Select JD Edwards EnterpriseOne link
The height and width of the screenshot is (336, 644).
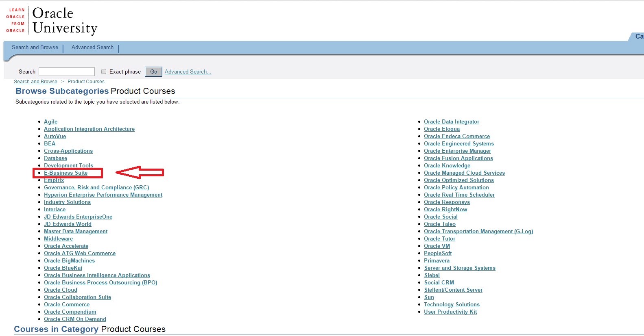pyautogui.click(x=78, y=217)
